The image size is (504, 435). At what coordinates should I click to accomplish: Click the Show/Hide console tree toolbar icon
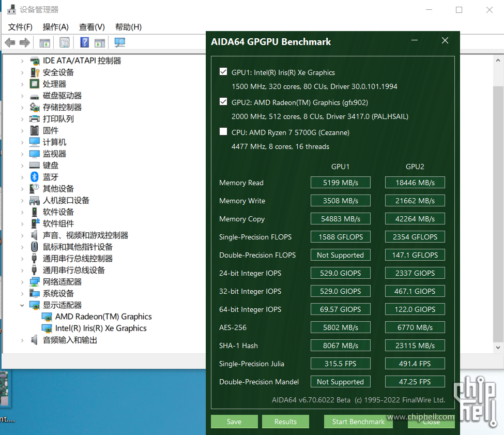44,42
